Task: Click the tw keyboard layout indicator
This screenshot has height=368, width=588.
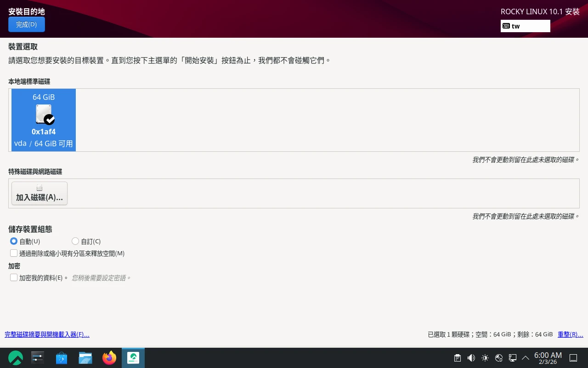Action: (525, 26)
